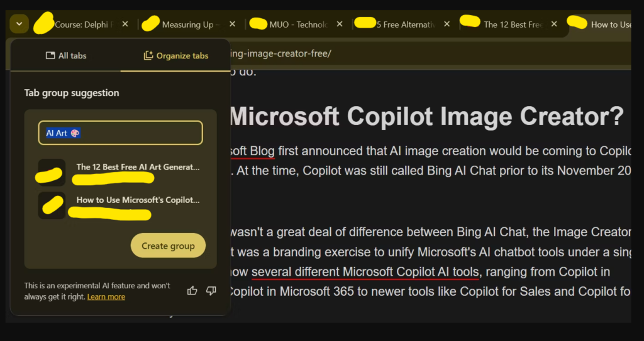
Task: Open the Microsoft Blog link in article
Action: (x=252, y=151)
